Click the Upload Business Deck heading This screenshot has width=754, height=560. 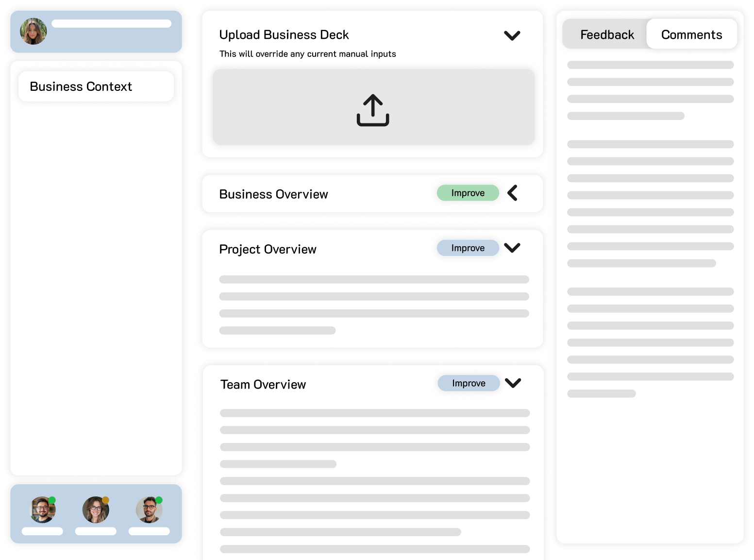284,35
